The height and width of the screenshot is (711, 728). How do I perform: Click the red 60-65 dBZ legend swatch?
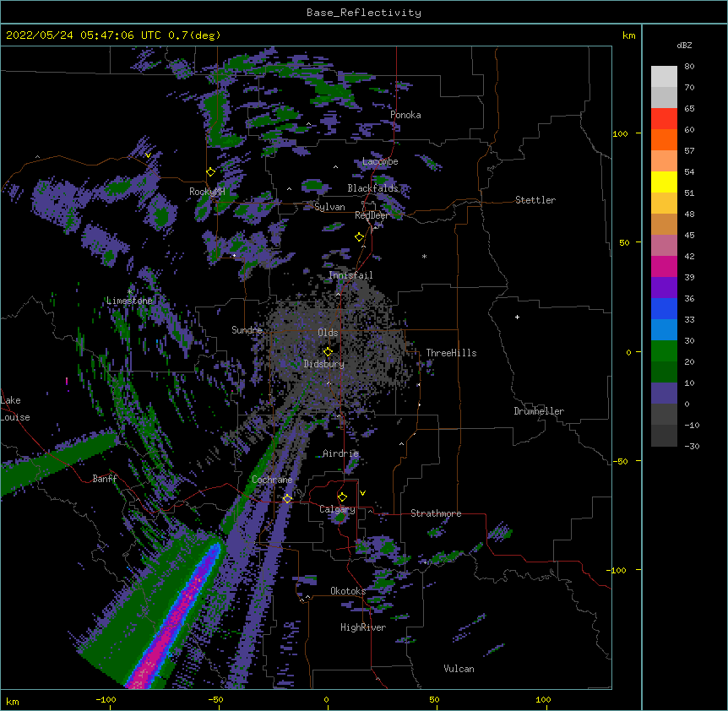[664, 119]
